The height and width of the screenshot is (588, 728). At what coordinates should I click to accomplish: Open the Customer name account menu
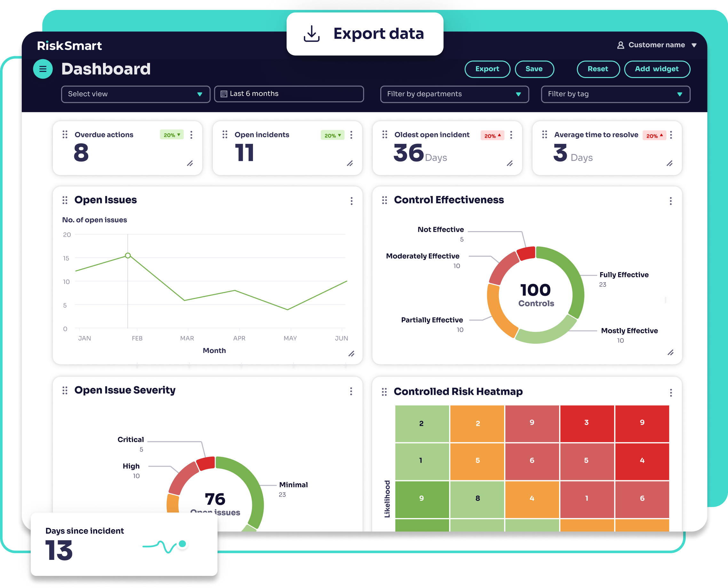coord(656,45)
